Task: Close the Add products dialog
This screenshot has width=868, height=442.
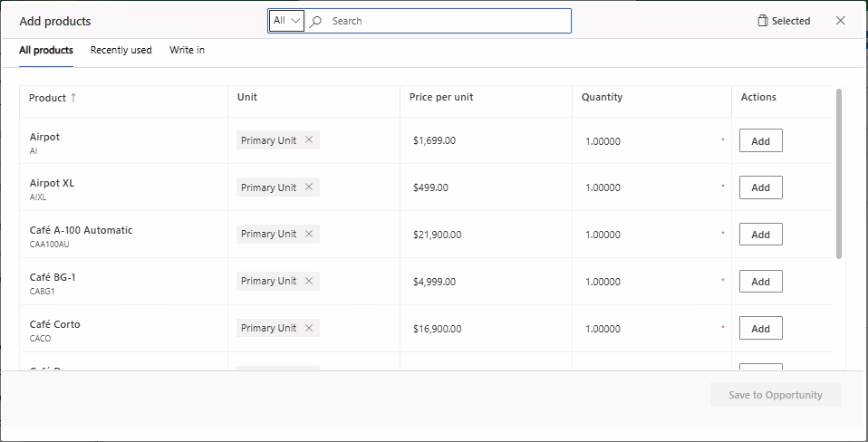Action: (840, 21)
